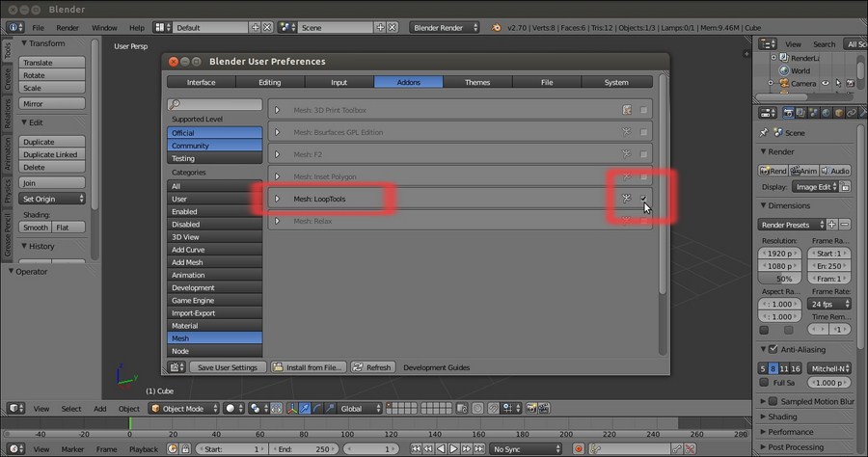Toggle automatic keyframe record button
Screen dimensions: 868x457
(579, 448)
